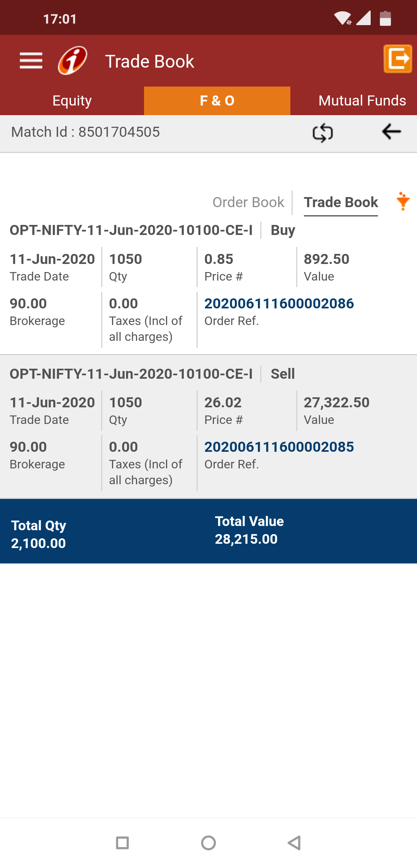Open the hamburger navigation menu
The height and width of the screenshot is (868, 417).
31,61
